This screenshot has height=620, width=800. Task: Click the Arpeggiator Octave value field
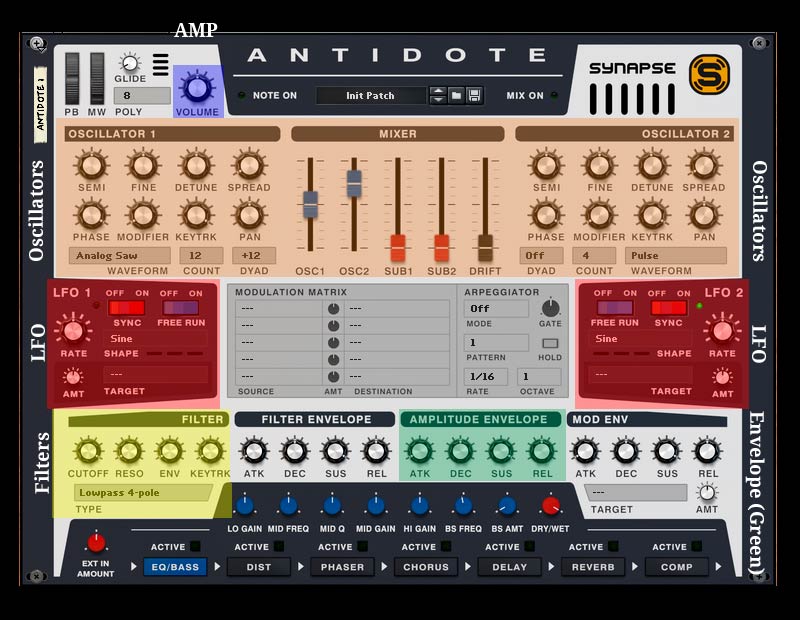pos(539,377)
